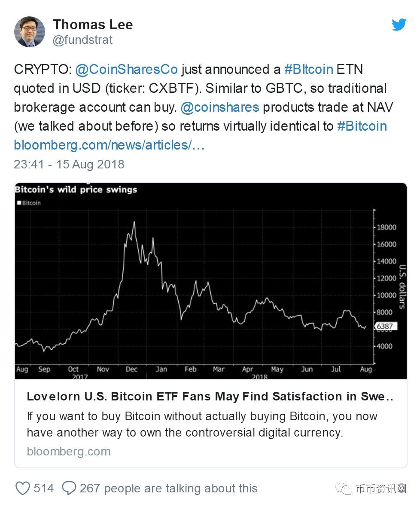The image size is (420, 507).
Task: Click the Twitter bird logo
Action: [x=399, y=24]
